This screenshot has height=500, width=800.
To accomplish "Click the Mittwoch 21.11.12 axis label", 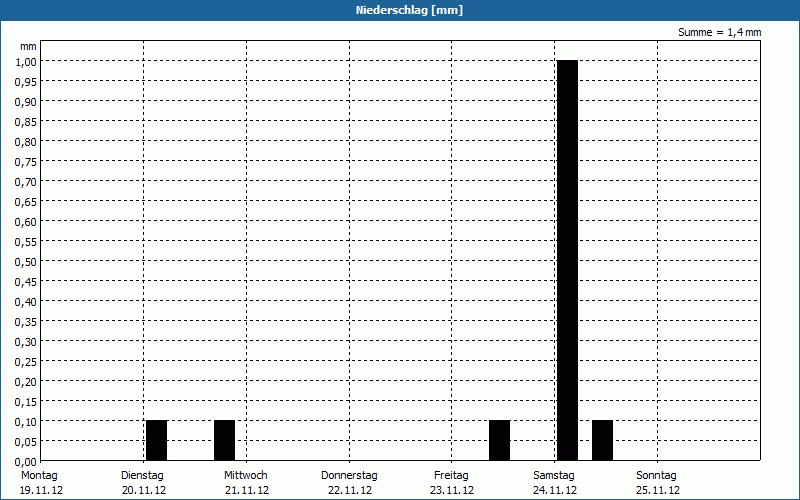I will (246, 483).
